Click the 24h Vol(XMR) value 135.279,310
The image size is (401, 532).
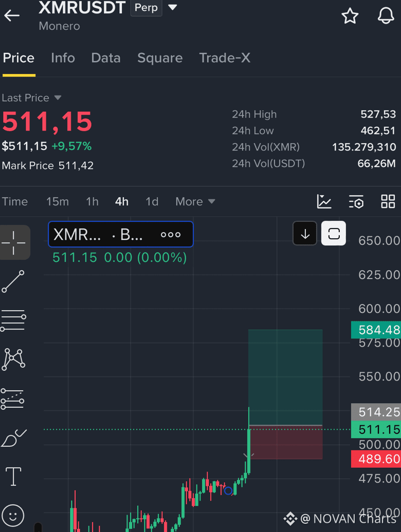coord(364,147)
